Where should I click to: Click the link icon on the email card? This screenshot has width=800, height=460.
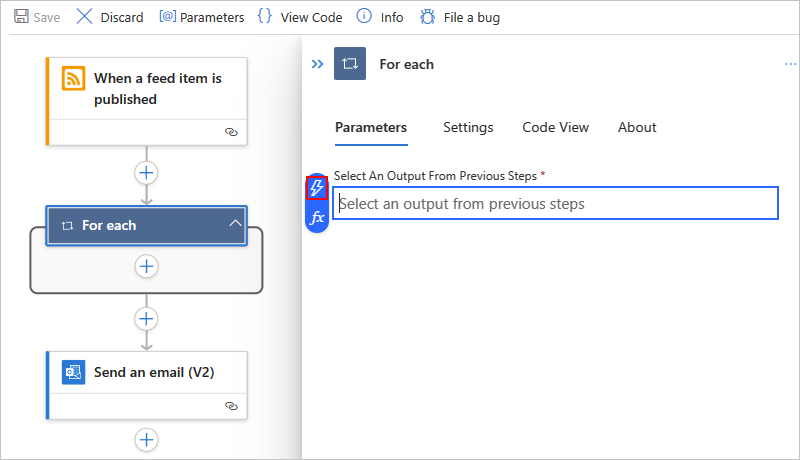point(231,406)
